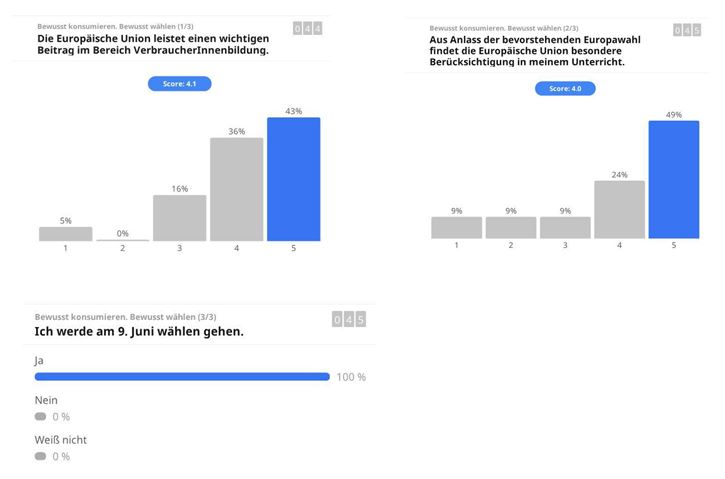The width and height of the screenshot is (725, 479).
Task: Click the Score: 4.0 badge
Action: pyautogui.click(x=566, y=89)
